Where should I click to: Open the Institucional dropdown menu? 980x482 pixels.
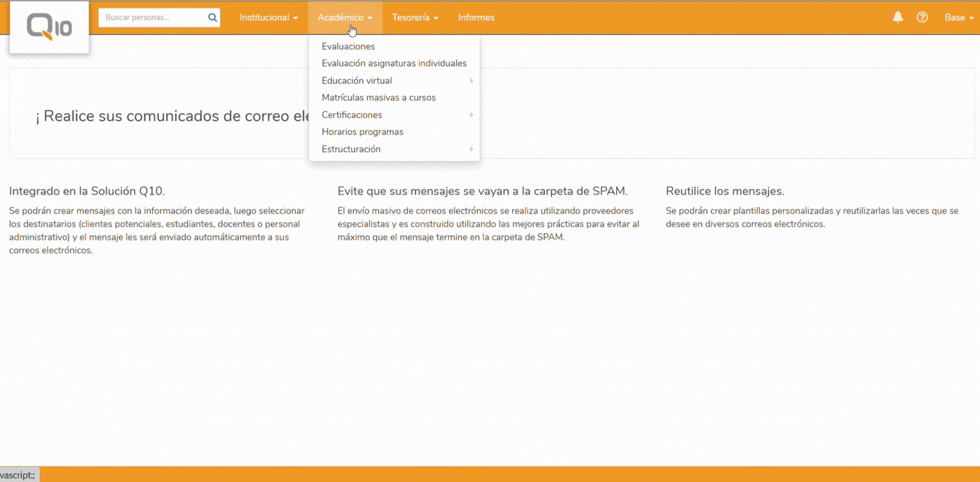tap(268, 18)
